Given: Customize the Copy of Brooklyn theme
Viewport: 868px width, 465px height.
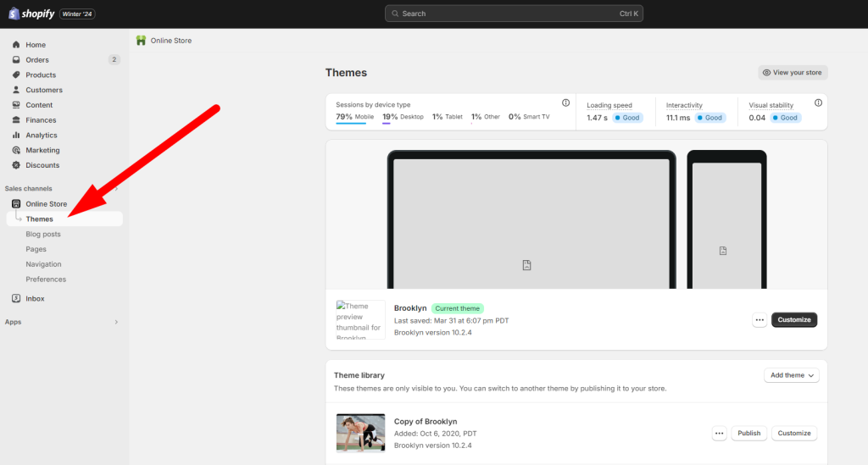Looking at the screenshot, I should pyautogui.click(x=793, y=433).
